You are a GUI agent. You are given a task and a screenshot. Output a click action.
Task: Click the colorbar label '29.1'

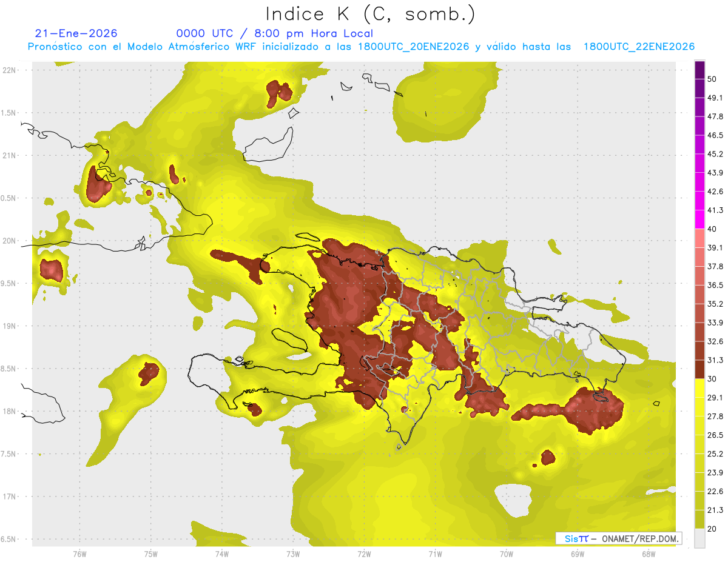coord(715,398)
